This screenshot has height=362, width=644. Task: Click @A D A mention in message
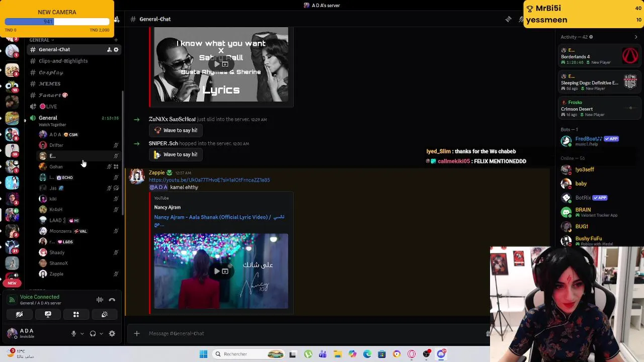coord(158,187)
